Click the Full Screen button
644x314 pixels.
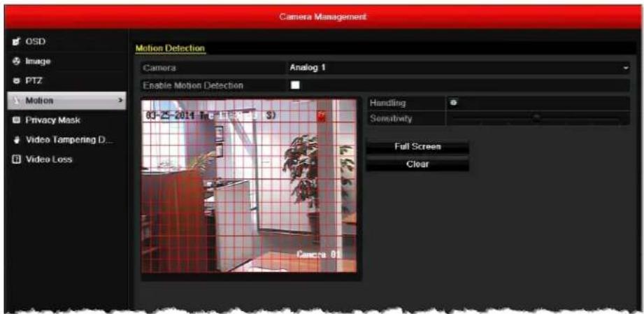(417, 147)
